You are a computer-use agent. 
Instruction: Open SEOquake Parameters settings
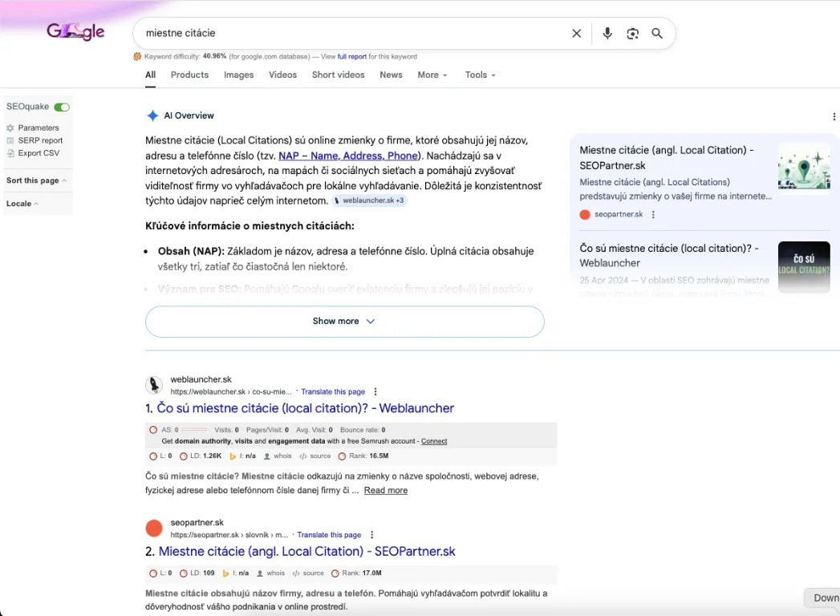coord(38,128)
